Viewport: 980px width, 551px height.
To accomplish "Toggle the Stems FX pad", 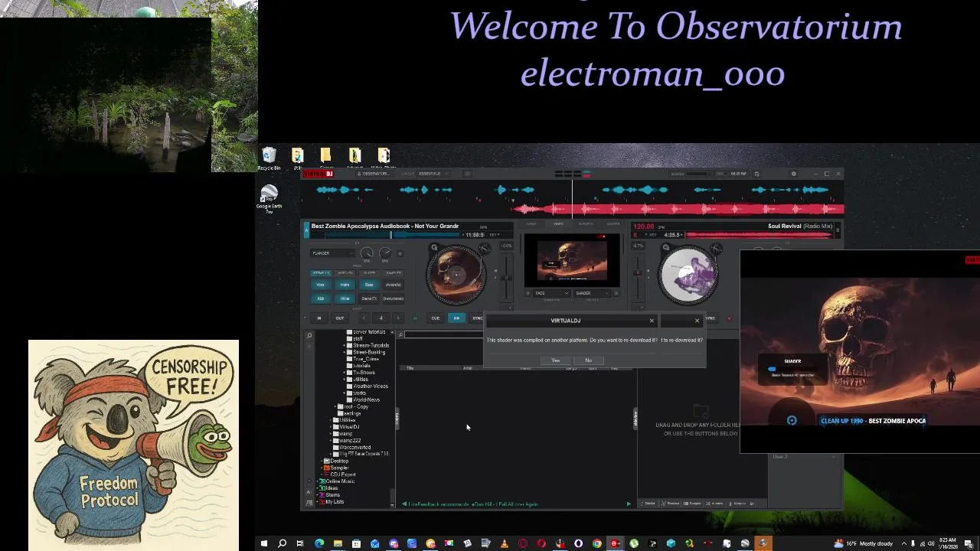I will pyautogui.click(x=369, y=298).
